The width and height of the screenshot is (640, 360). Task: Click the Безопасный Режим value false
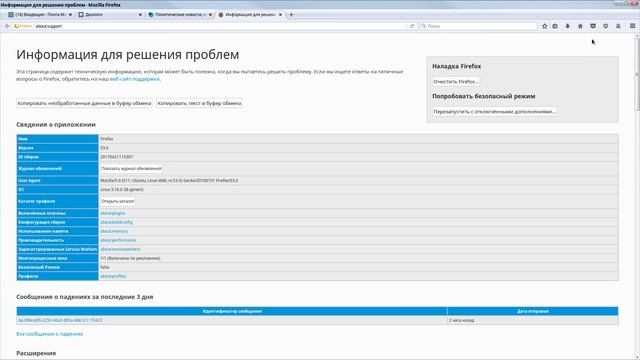click(105, 267)
